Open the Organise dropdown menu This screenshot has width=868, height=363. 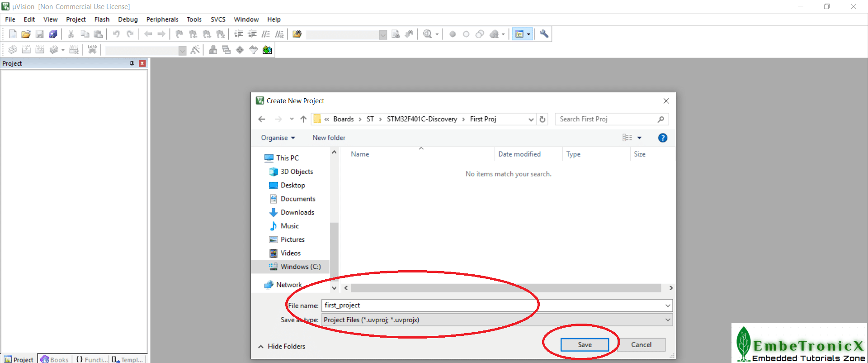coord(278,138)
